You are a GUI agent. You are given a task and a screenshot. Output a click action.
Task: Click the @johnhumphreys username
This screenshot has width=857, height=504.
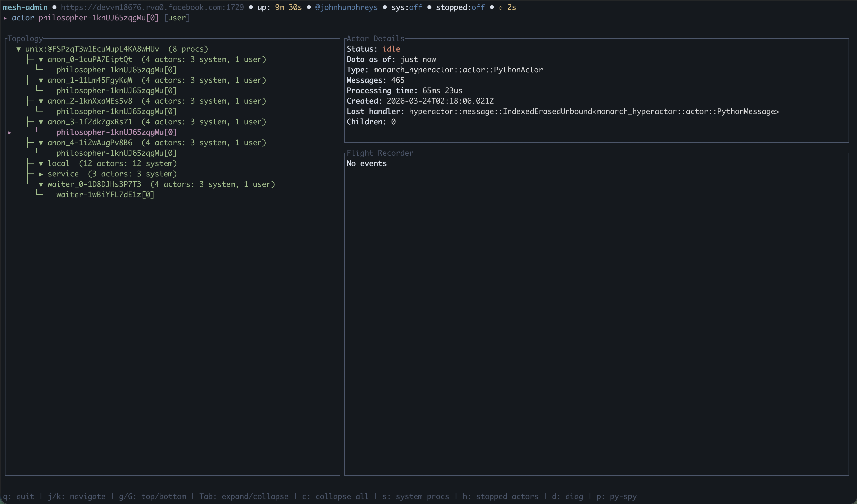click(x=346, y=7)
